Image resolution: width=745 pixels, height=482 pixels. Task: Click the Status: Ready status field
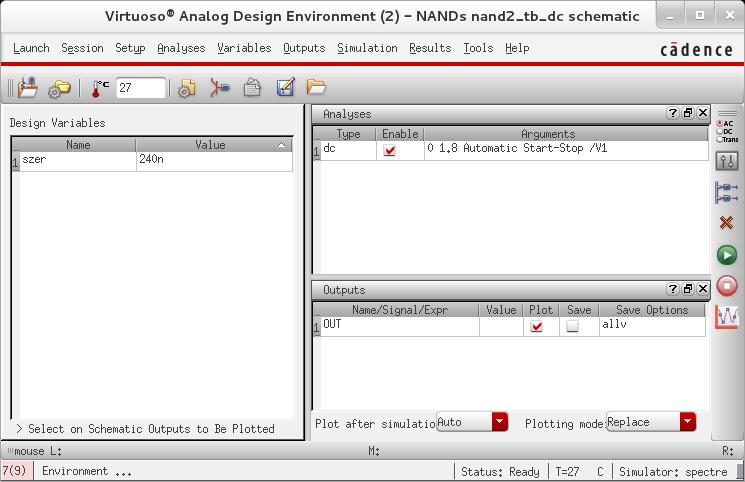[x=500, y=472]
